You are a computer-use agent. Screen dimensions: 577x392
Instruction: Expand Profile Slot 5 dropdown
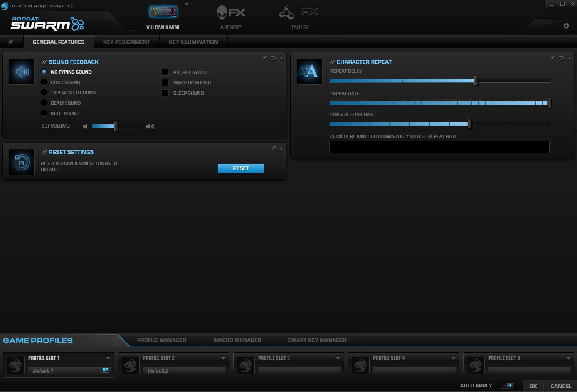tap(568, 358)
